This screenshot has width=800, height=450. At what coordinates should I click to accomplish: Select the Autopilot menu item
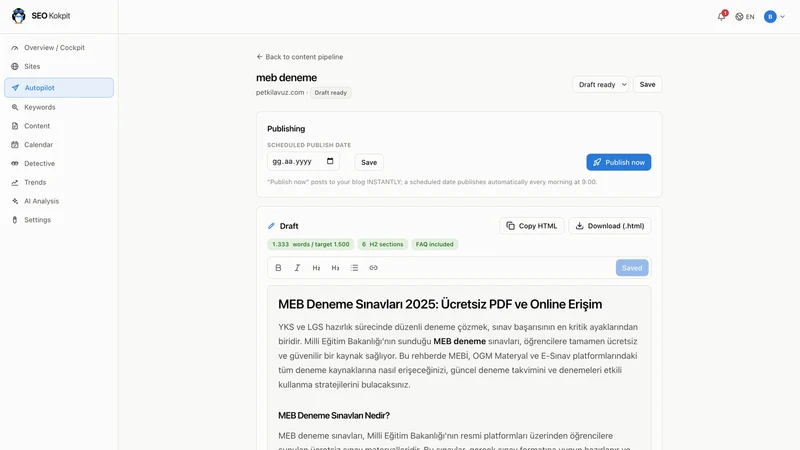[59, 88]
